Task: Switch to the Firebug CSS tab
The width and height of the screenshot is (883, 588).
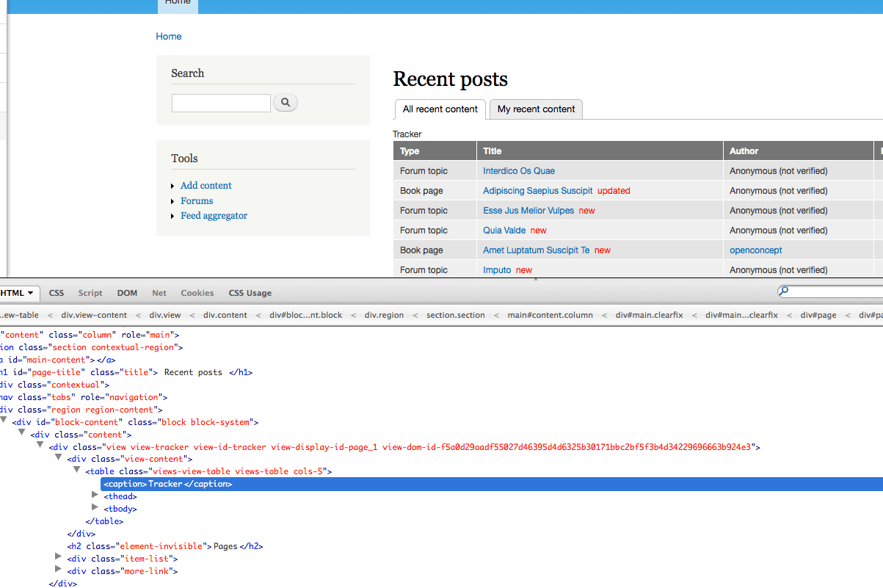Action: [x=57, y=293]
